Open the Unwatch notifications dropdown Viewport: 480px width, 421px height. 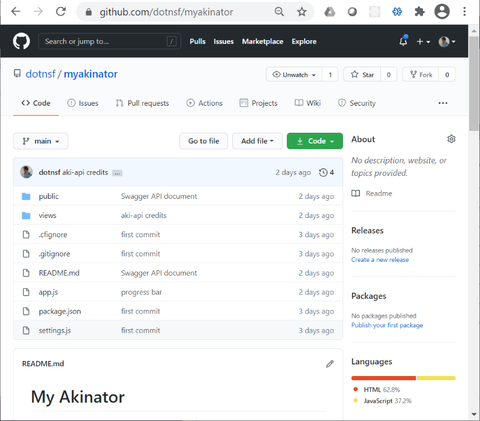tap(294, 74)
